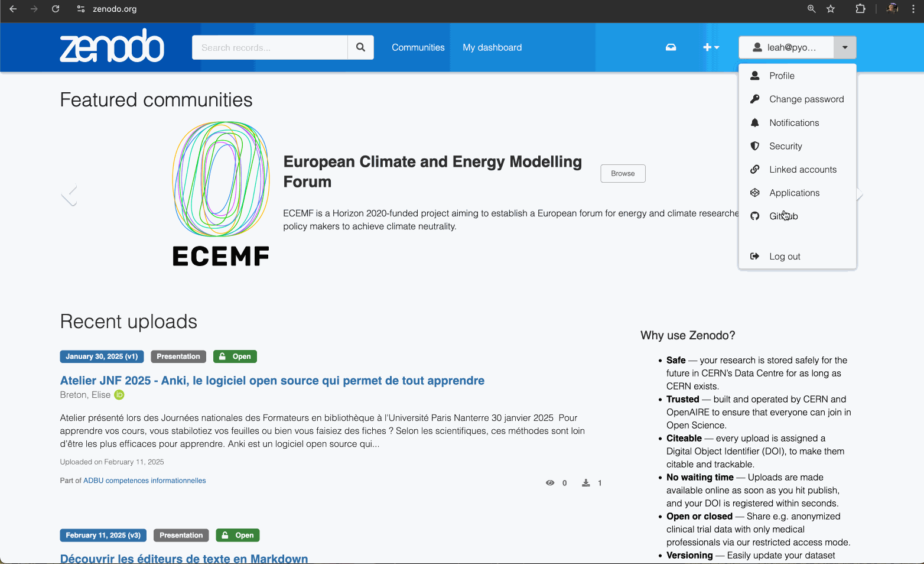This screenshot has width=924, height=564.
Task: Open Linked accounts menu item
Action: click(798, 170)
